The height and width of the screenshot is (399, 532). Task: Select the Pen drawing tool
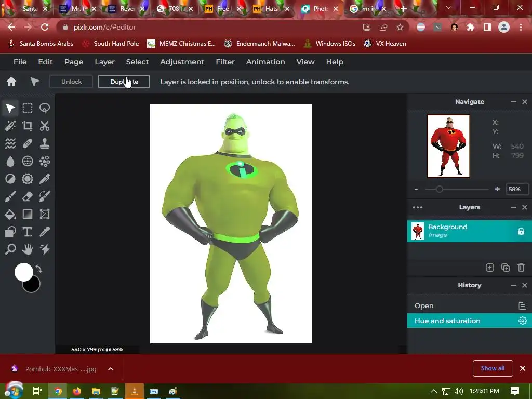click(45, 179)
